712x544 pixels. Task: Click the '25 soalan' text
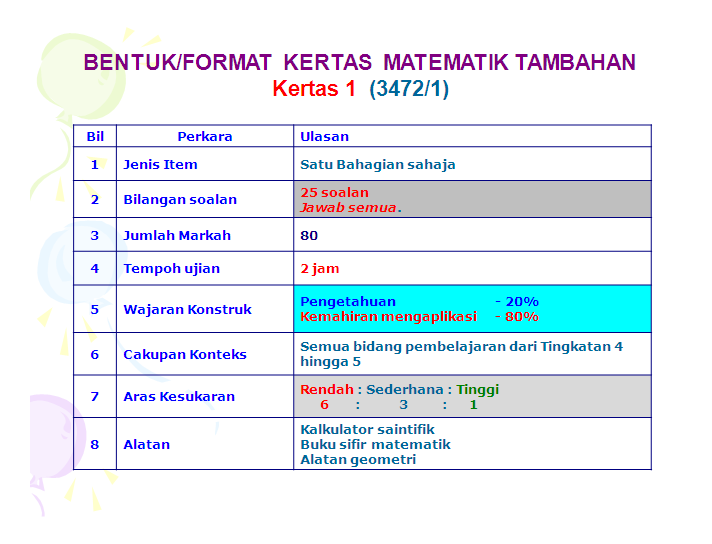[335, 192]
